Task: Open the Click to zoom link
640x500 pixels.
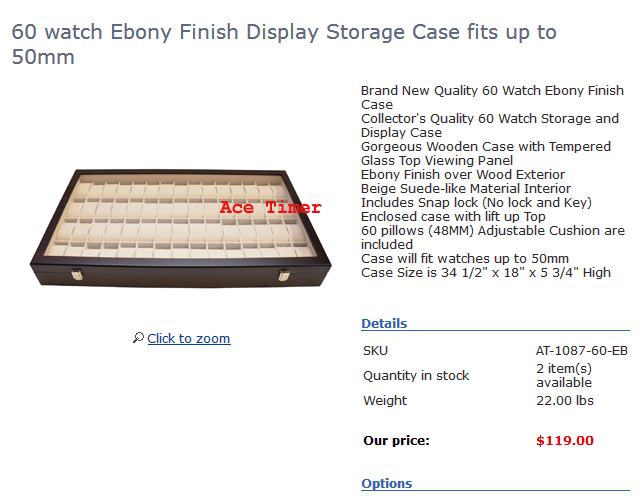Action: coord(188,339)
